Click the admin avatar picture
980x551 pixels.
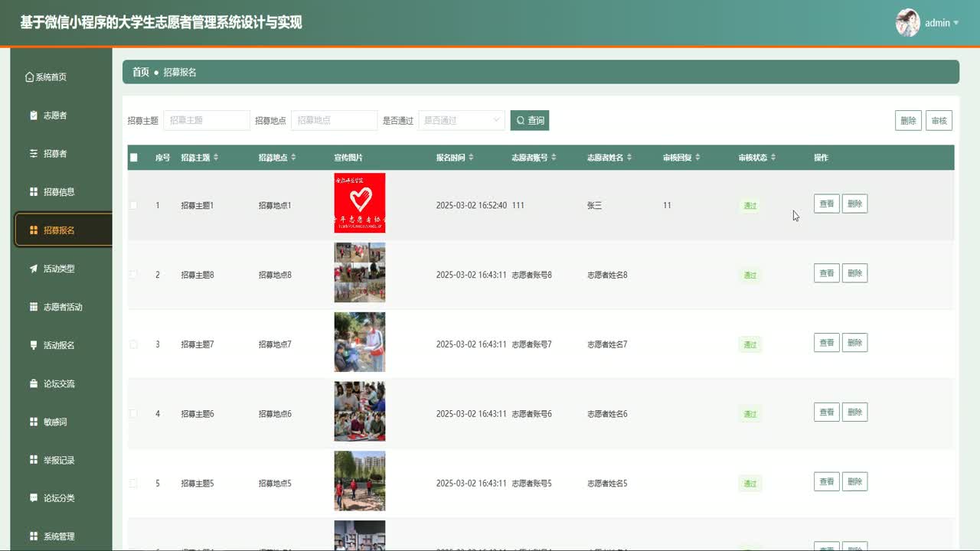click(908, 23)
